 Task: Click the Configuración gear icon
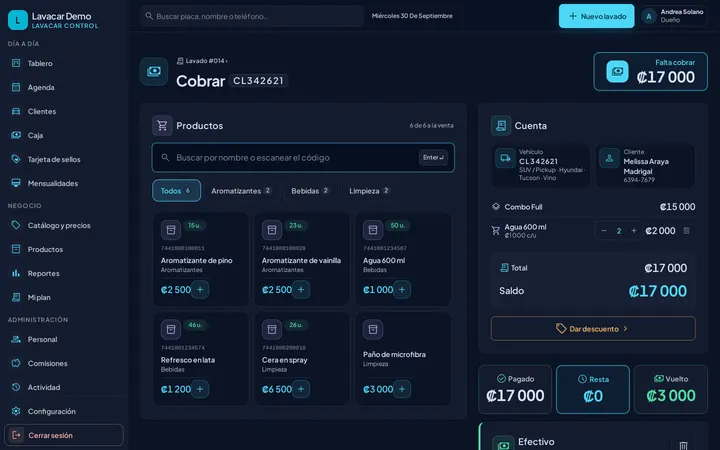point(16,411)
